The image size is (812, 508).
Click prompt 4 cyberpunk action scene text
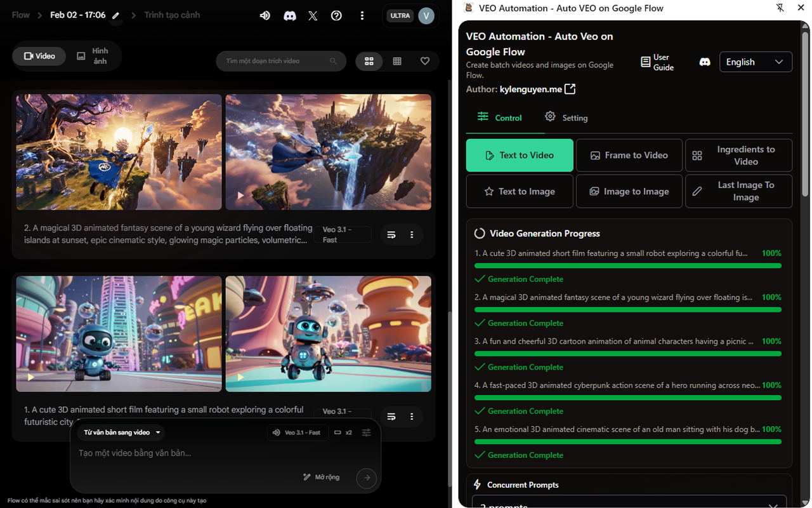[x=617, y=385]
